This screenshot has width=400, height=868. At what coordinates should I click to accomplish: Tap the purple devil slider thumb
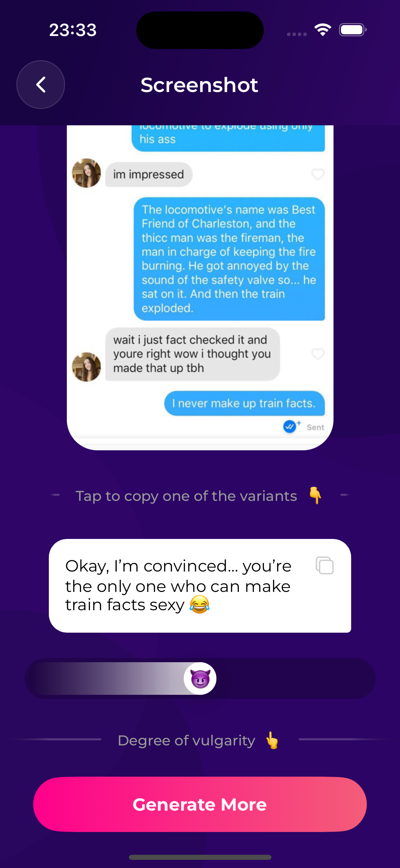click(200, 678)
